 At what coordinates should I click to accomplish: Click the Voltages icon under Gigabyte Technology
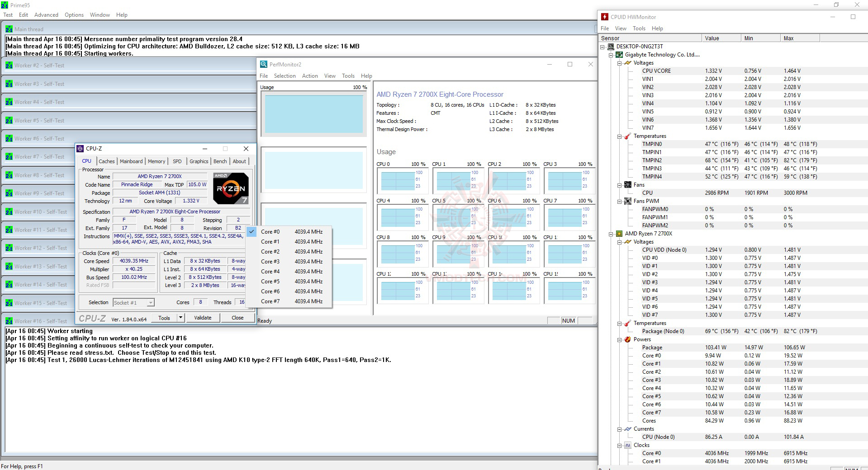tap(628, 63)
